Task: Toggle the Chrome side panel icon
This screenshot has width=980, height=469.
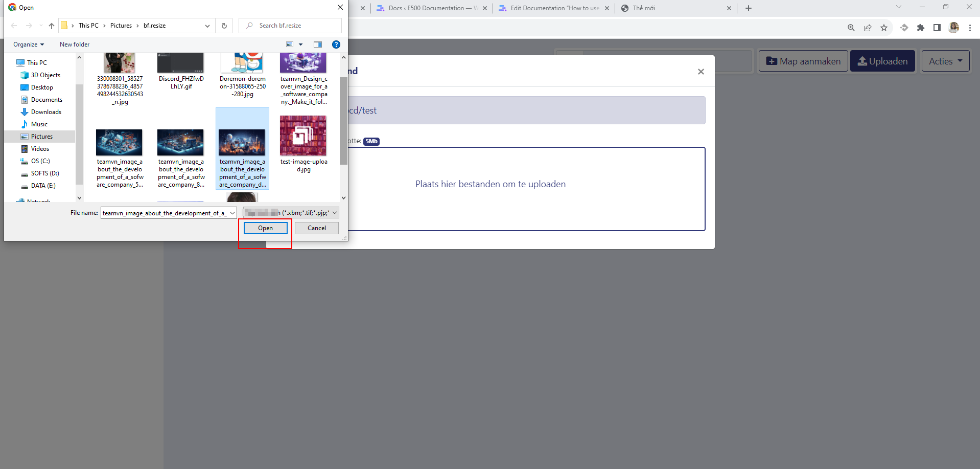Action: [937, 28]
